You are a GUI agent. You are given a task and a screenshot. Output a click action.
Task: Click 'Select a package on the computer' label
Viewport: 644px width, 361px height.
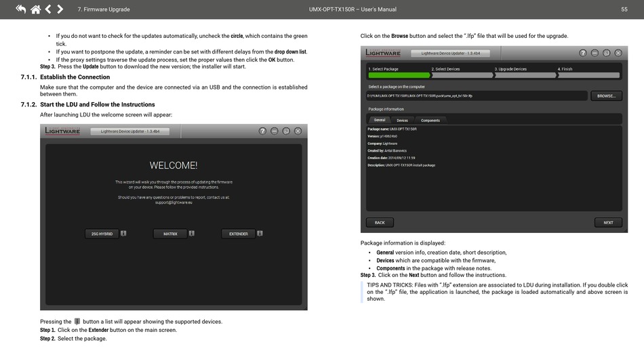point(397,87)
